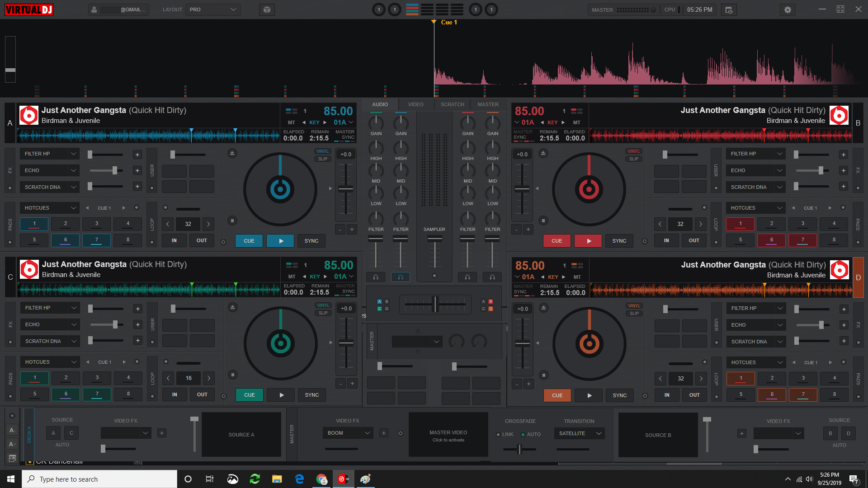Click the main crossfader
The image size is (868, 488).
tap(435, 304)
